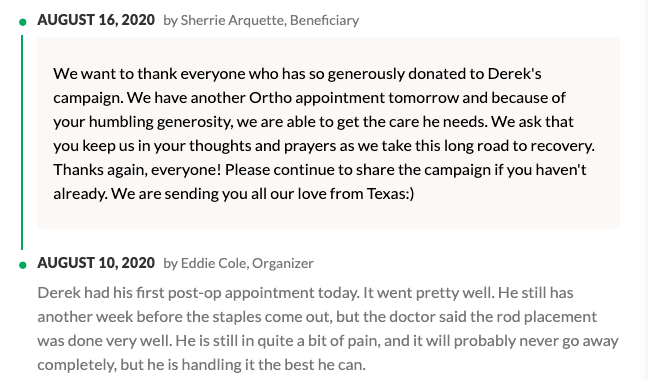Click the line 'Derek had his first post-op appointment'

305,293
